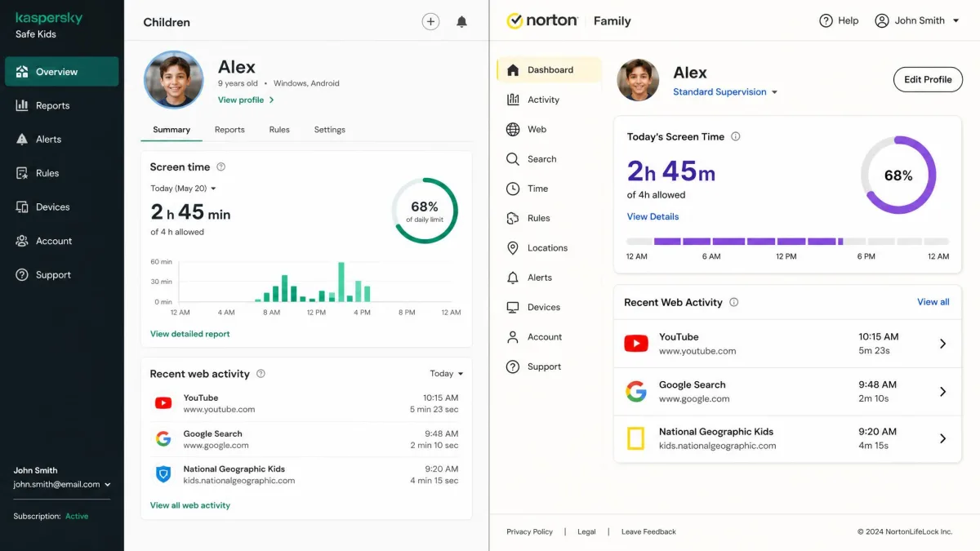
Task: Click Leave Feedback in Norton footer
Action: click(x=648, y=531)
